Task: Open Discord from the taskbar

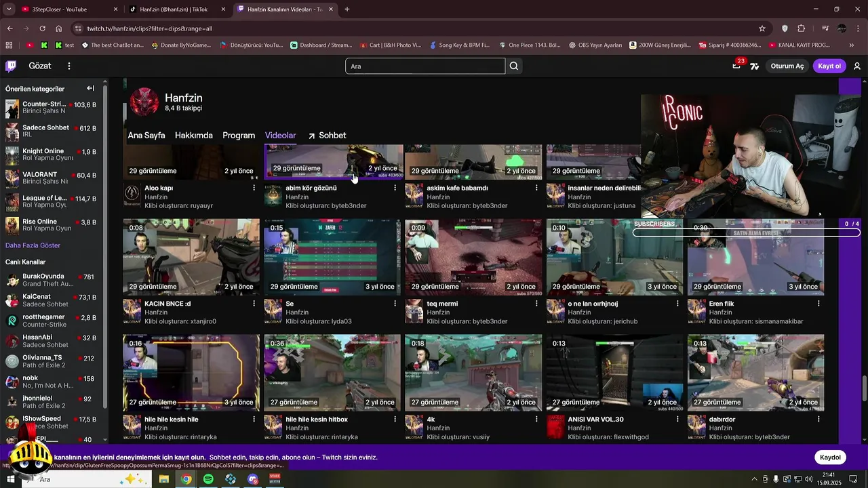Action: pos(253,479)
